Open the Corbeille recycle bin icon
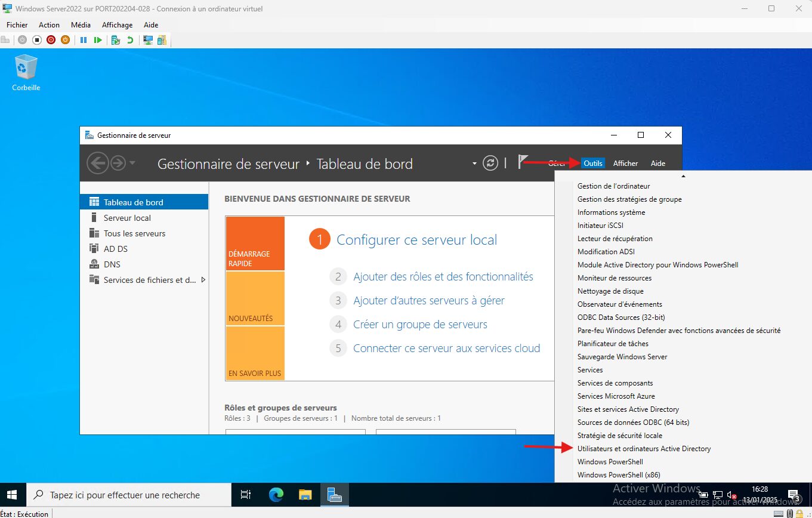The height and width of the screenshot is (518, 812). point(26,73)
